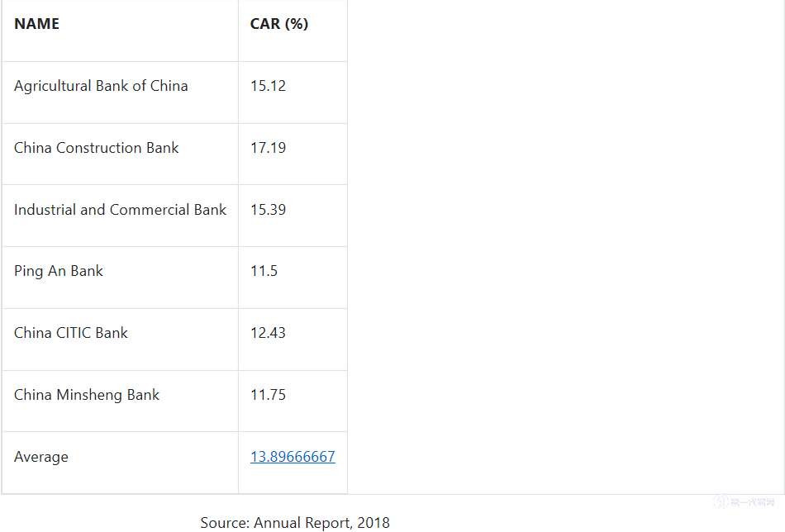The width and height of the screenshot is (785, 532).
Task: Click the circular watermark logo icon
Action: [721, 502]
